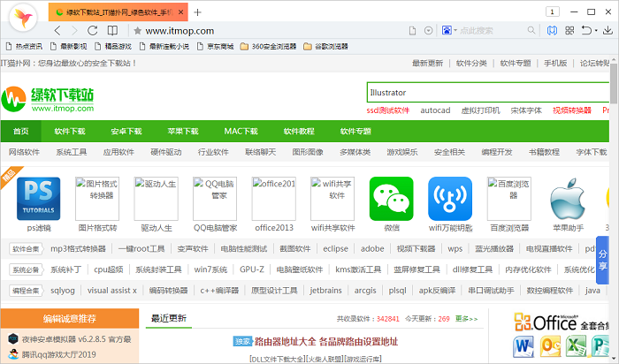The image size is (619, 364).
Task: Reload the page with refresh icon
Action: (92, 30)
